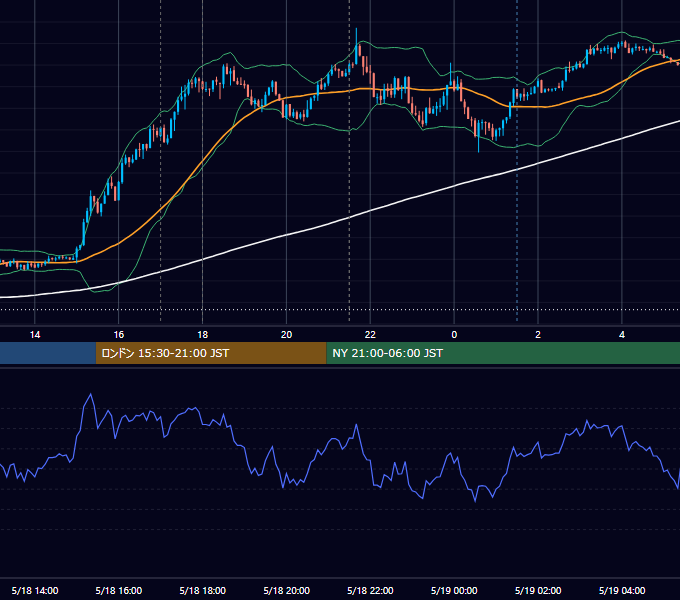Click the ロンドン 15:30-21:00 JST session bar

tap(211, 353)
